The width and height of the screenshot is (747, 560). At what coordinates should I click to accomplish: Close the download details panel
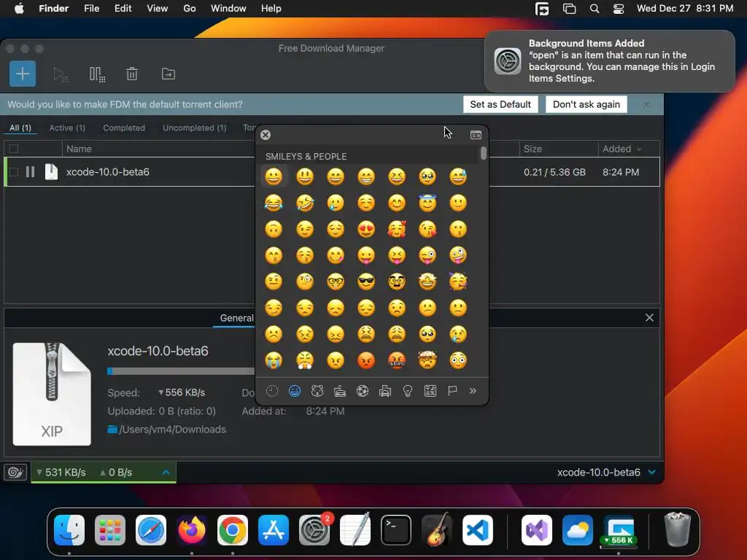tap(649, 318)
